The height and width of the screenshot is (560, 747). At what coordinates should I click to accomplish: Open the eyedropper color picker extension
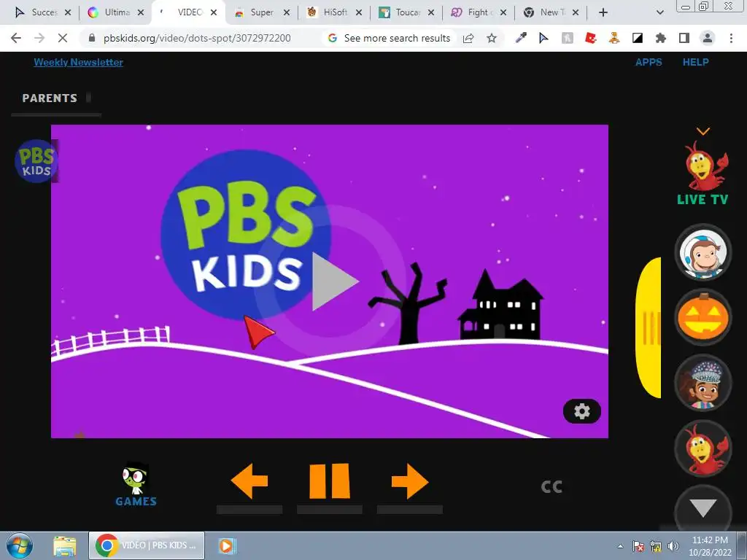(x=521, y=38)
